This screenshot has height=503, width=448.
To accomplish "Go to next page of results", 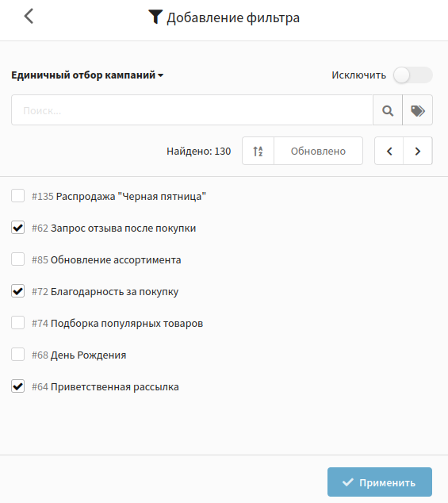I will tap(418, 151).
